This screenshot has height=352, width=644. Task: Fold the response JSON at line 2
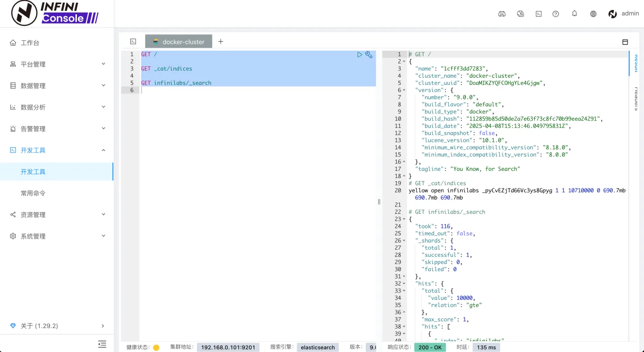[x=404, y=61]
